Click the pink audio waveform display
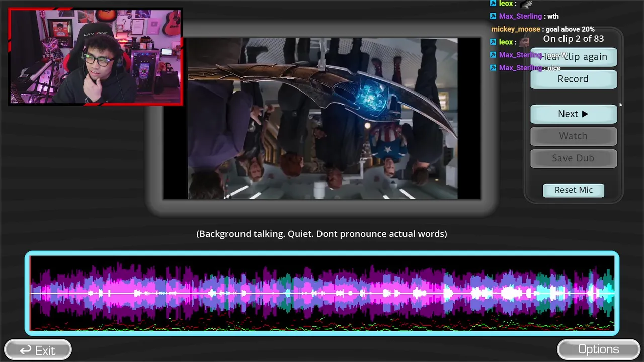Screen dimensions: 644x362 pyautogui.click(x=322, y=293)
